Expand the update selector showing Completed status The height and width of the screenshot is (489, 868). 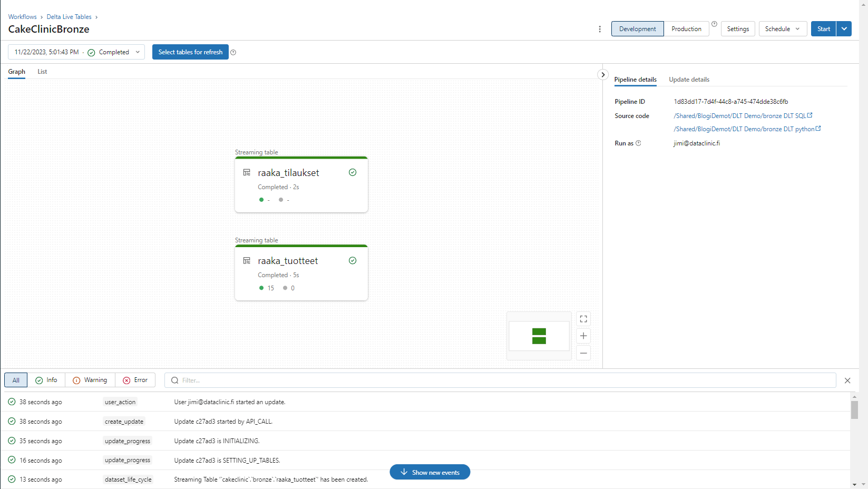point(138,52)
